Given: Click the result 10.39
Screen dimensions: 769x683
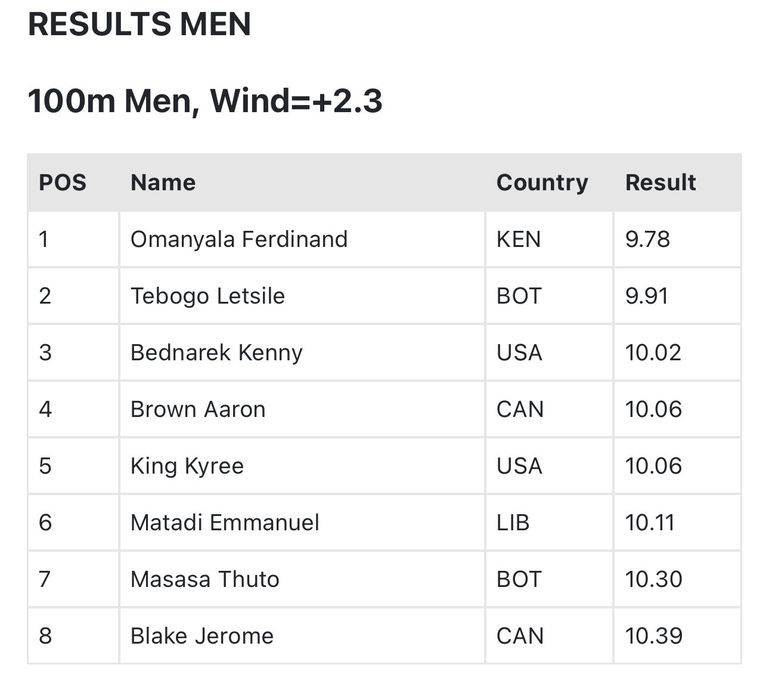Looking at the screenshot, I should coord(653,636).
